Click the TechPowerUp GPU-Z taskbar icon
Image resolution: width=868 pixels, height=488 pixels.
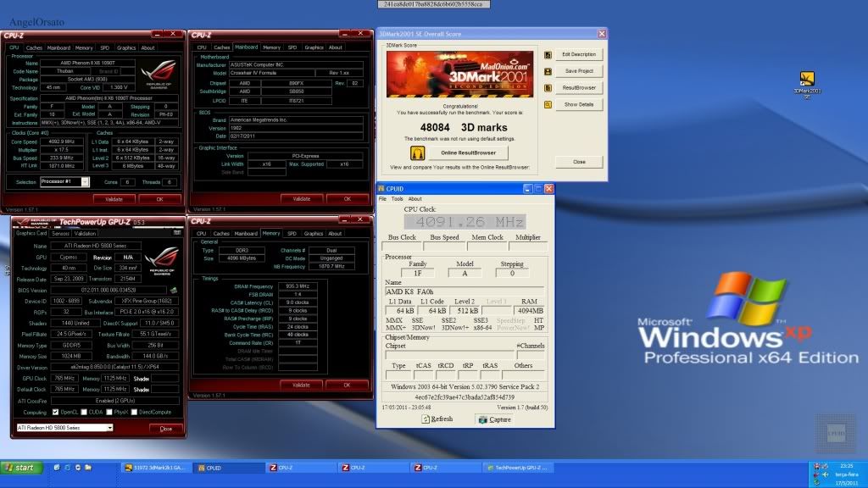[509, 467]
